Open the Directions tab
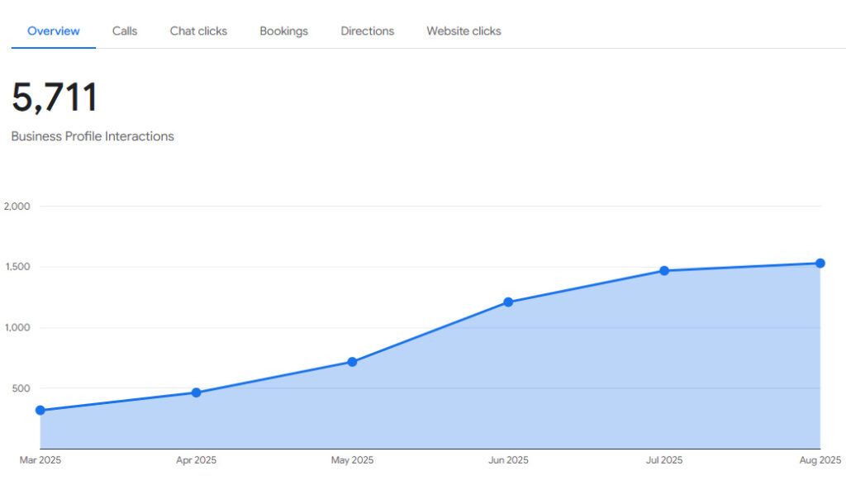846x504 pixels. [x=367, y=31]
